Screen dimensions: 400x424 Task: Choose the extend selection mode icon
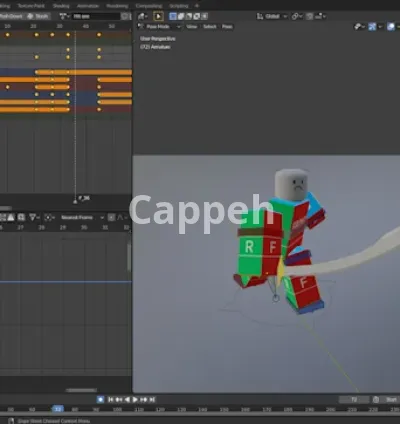[181, 16]
